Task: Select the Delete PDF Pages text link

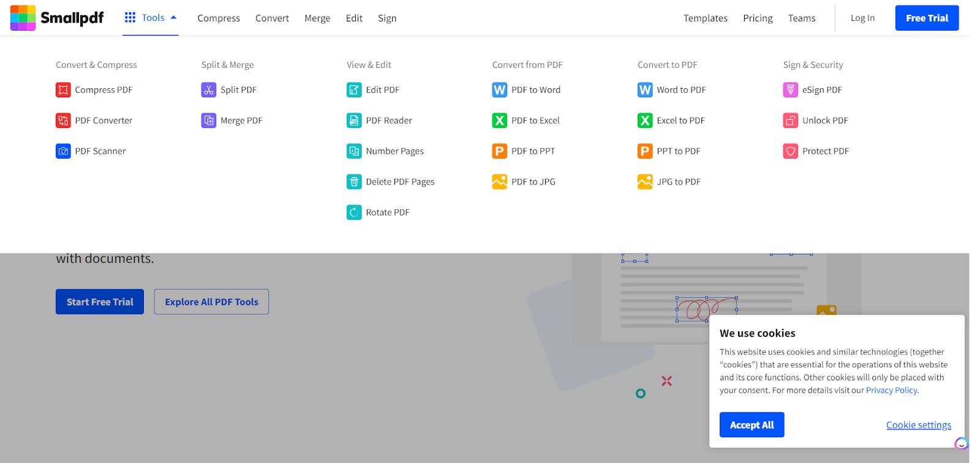Action: click(x=401, y=182)
